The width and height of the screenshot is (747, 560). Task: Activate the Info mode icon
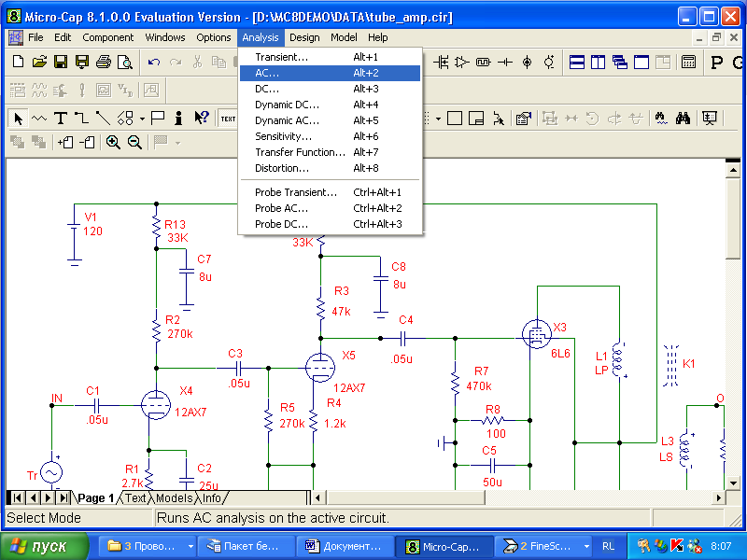coord(178,119)
